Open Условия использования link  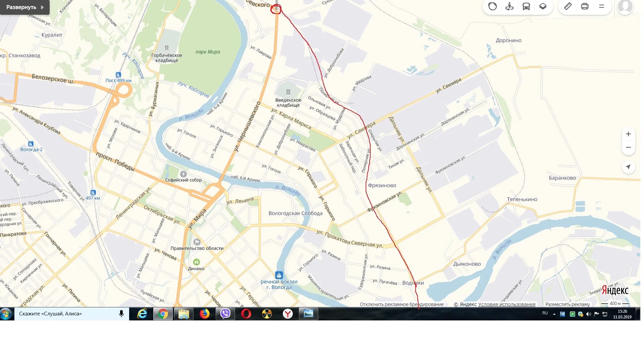click(506, 304)
